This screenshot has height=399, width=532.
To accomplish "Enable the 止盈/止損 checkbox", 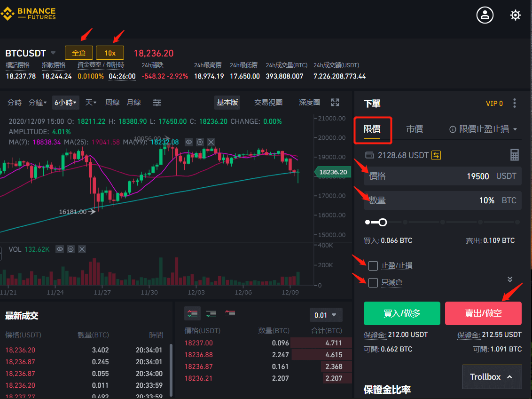I will [373, 266].
